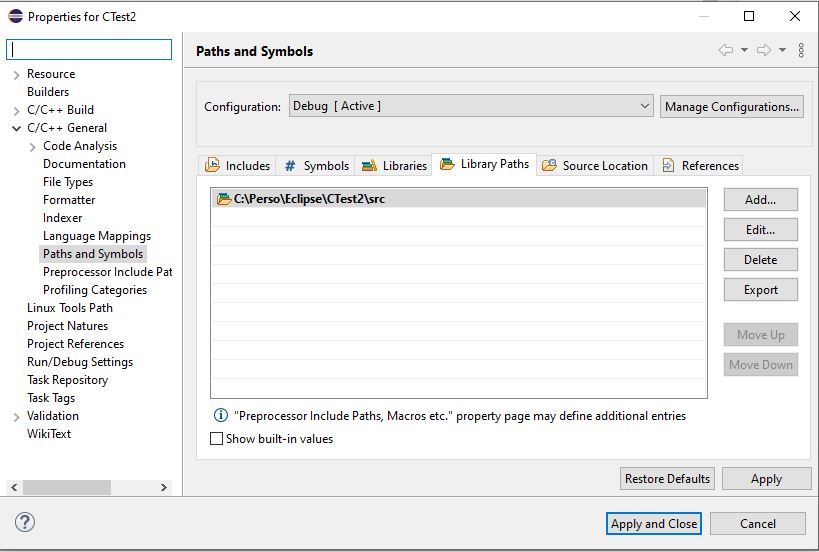
Task: Click in the filter text field
Action: click(x=90, y=49)
